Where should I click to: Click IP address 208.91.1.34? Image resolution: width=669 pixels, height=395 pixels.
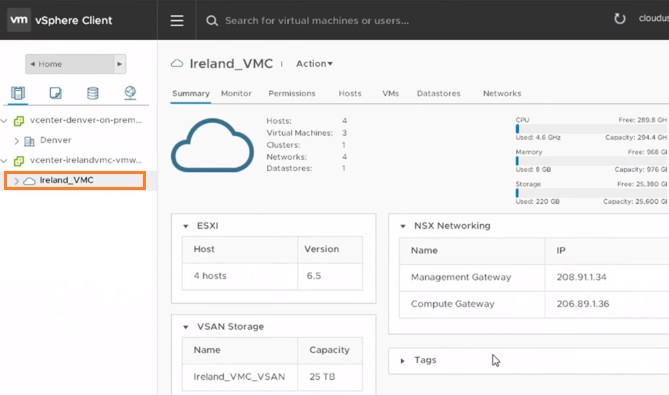pyautogui.click(x=581, y=277)
